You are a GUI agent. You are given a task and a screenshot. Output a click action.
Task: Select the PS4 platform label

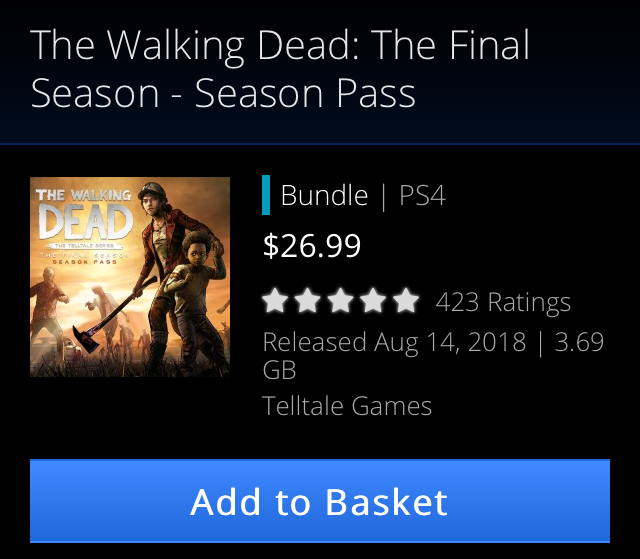(422, 195)
